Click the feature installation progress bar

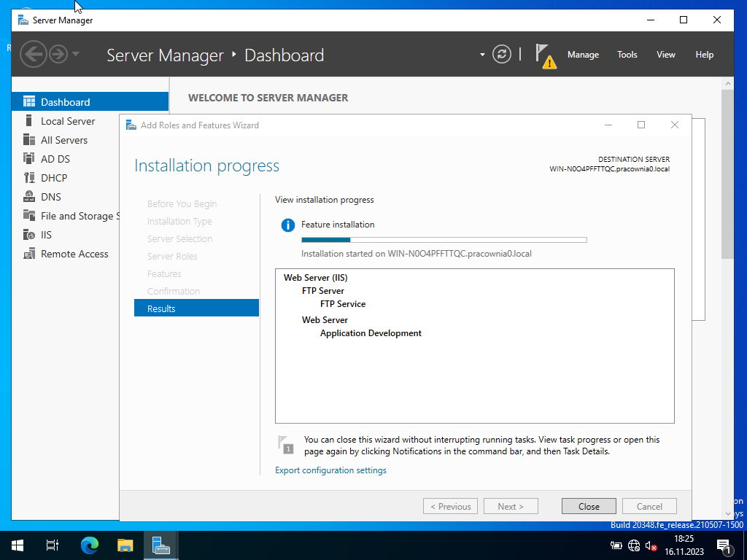pyautogui.click(x=444, y=240)
